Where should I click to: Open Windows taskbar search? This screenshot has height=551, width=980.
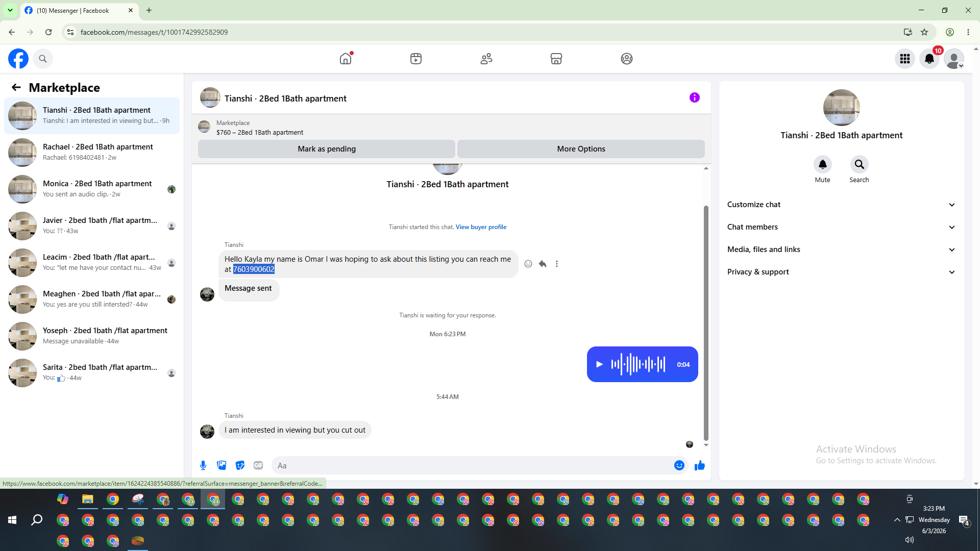click(37, 520)
